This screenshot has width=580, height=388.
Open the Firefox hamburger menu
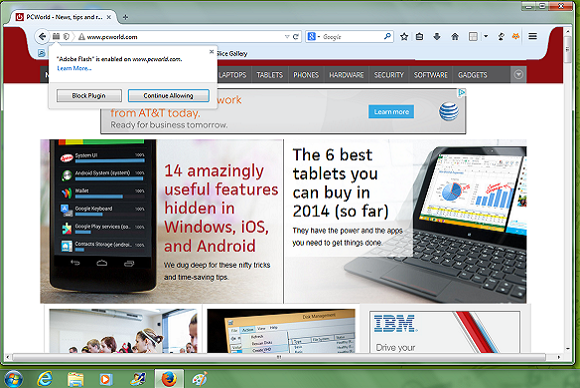(x=532, y=36)
